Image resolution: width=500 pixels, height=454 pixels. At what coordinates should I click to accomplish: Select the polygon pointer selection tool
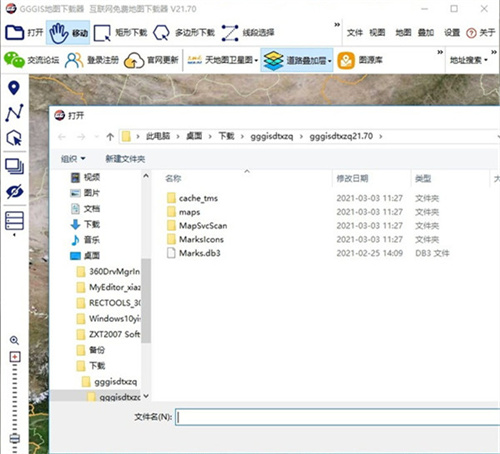(x=14, y=138)
